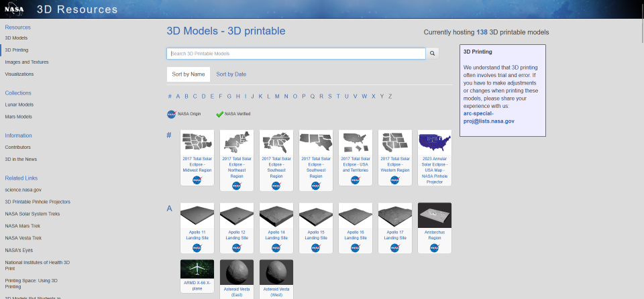Click NASA badge under Apollo 17 Landing Site
Screen dimensions: 644x299
(394, 247)
